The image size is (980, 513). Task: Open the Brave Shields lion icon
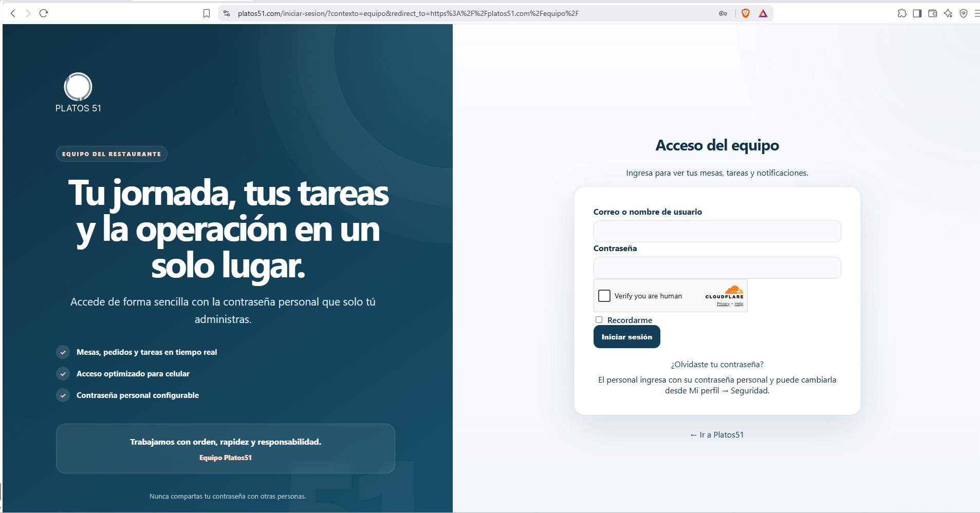click(746, 13)
